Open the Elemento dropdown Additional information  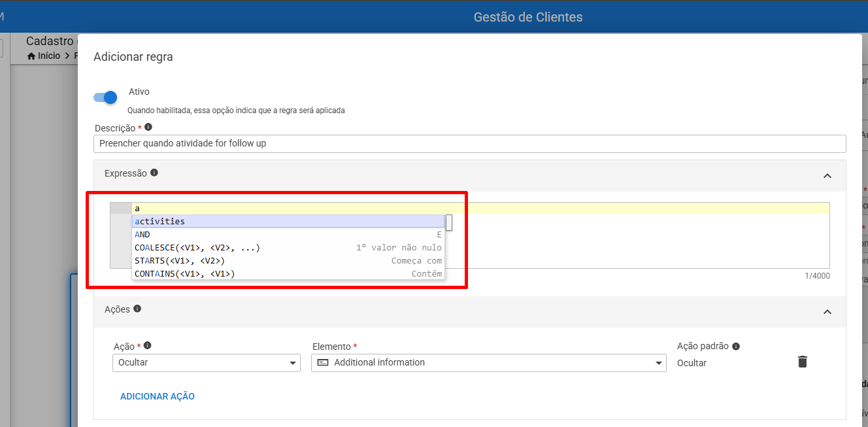(489, 363)
